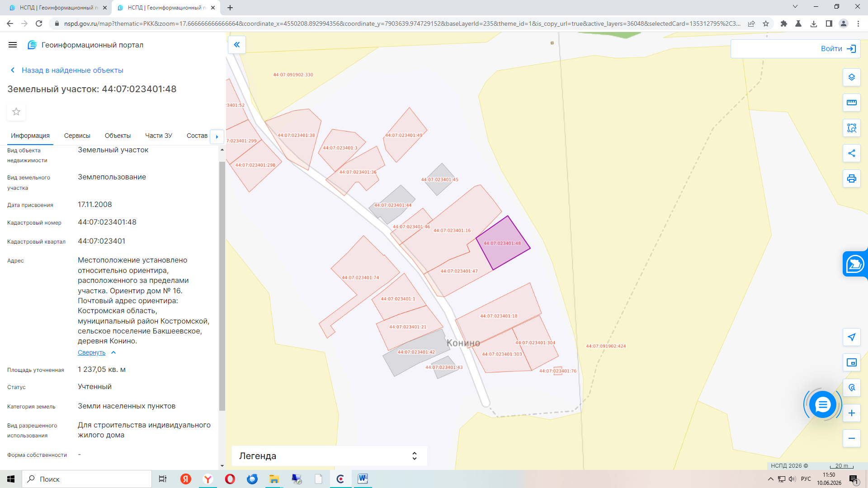
Task: Toggle the browser side panel icon
Action: pos(829,23)
